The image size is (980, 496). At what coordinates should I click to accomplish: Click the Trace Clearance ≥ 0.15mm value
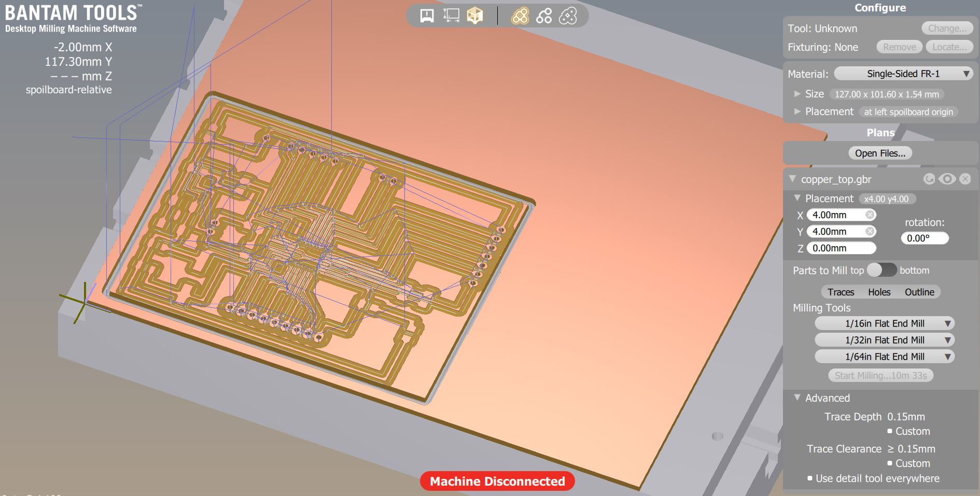(x=911, y=449)
